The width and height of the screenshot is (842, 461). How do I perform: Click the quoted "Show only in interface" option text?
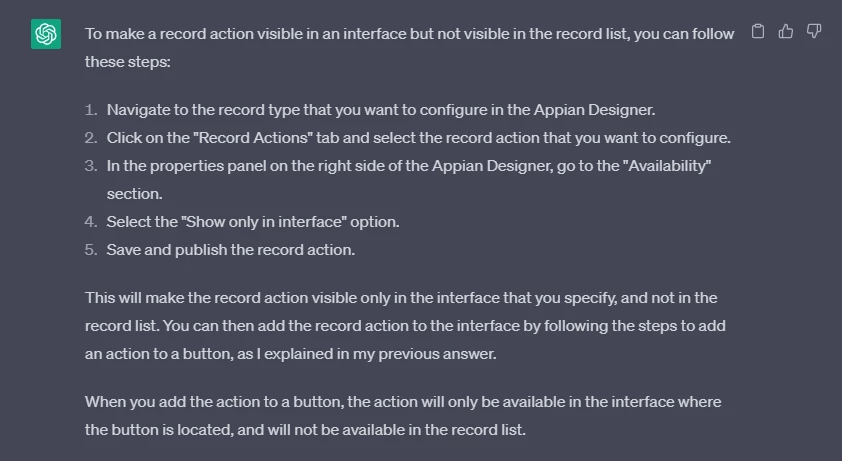[264, 222]
